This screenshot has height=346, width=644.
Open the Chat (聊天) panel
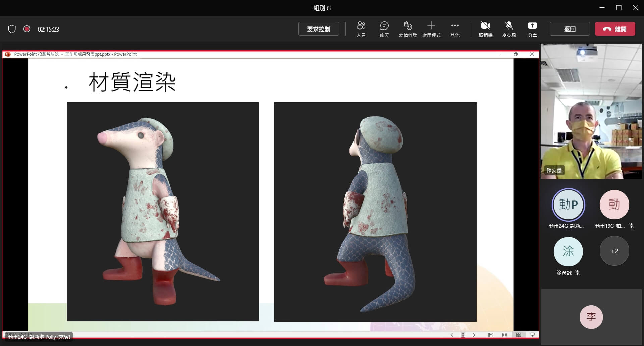point(384,29)
